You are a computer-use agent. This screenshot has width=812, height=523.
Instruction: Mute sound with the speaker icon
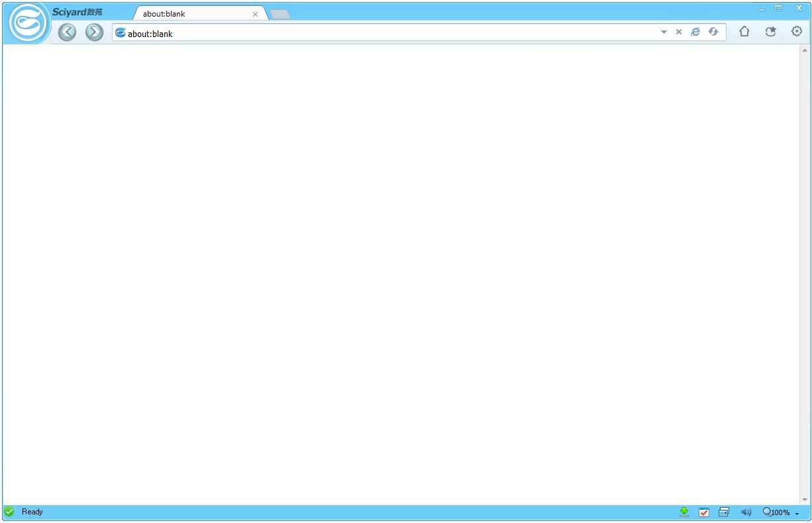coord(746,512)
